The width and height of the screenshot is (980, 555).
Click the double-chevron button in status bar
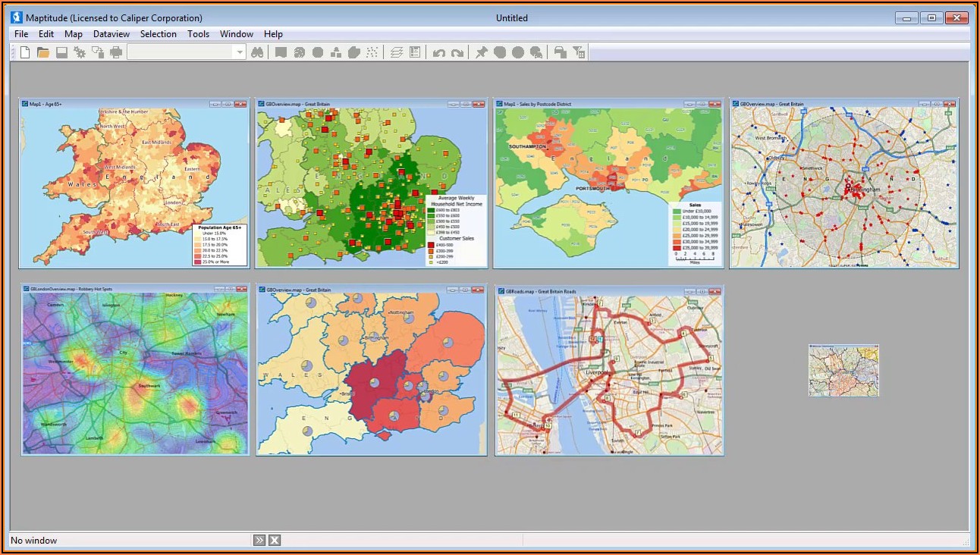tap(259, 540)
